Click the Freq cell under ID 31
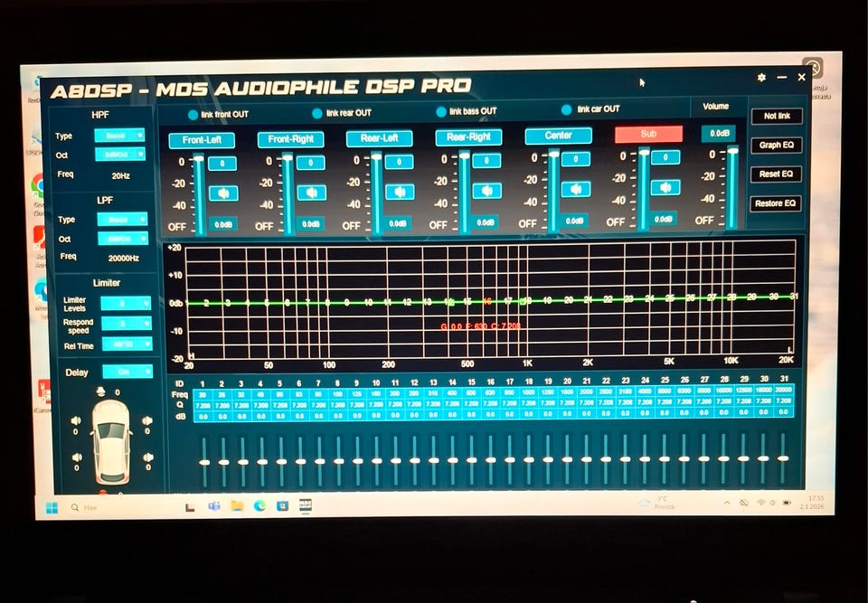868x603 pixels. [x=783, y=390]
